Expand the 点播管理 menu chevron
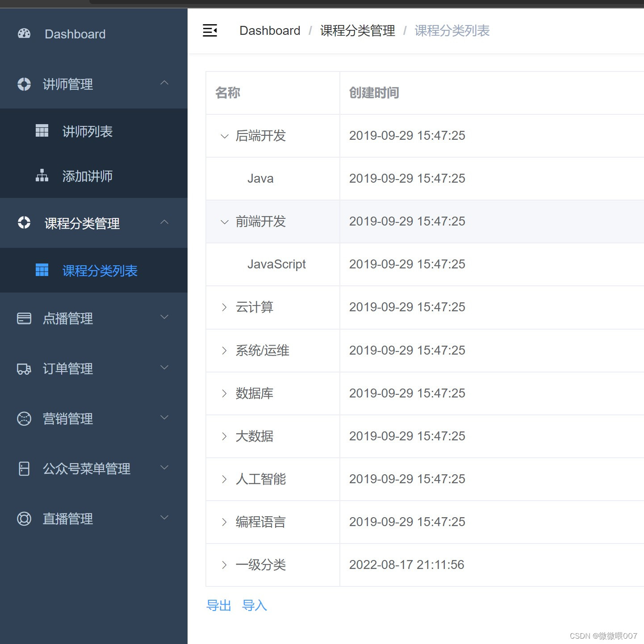 164,317
